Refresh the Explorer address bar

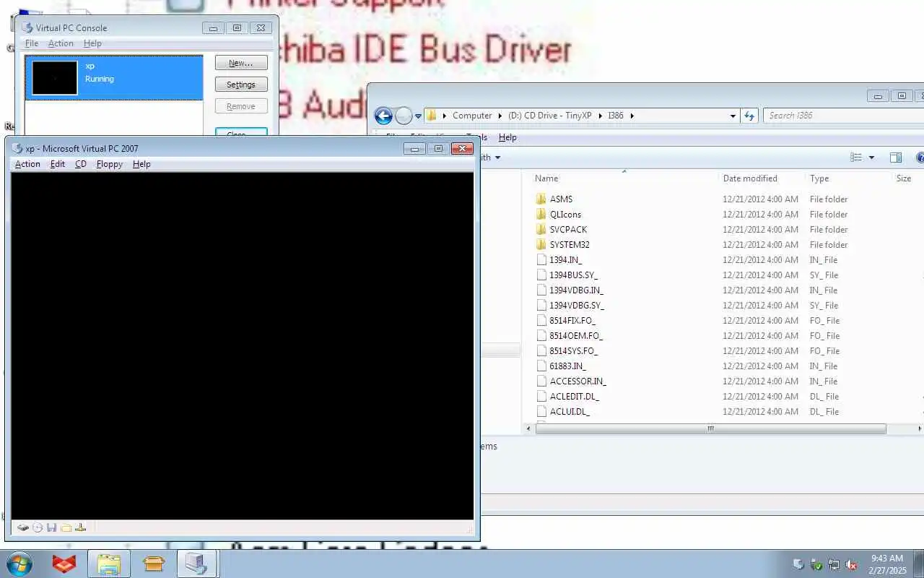pos(749,116)
